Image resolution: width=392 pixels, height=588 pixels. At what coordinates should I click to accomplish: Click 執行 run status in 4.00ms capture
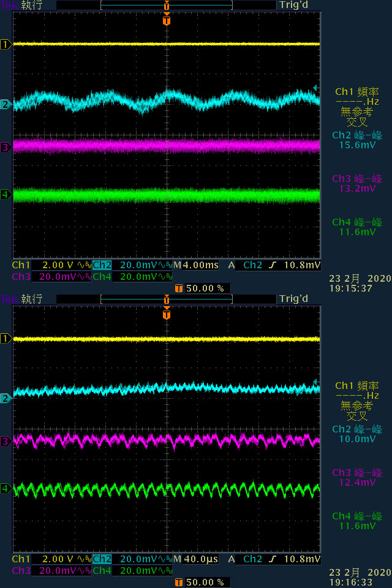(32, 6)
